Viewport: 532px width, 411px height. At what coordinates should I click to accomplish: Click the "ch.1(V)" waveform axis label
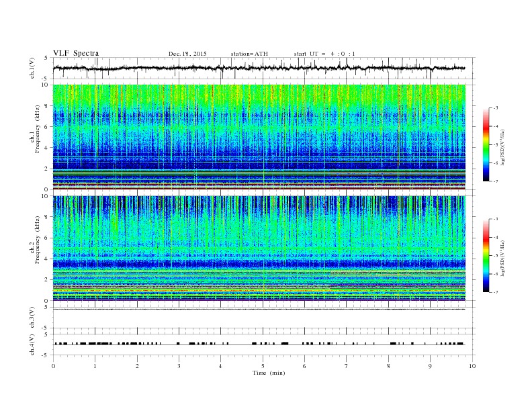pos(32,68)
